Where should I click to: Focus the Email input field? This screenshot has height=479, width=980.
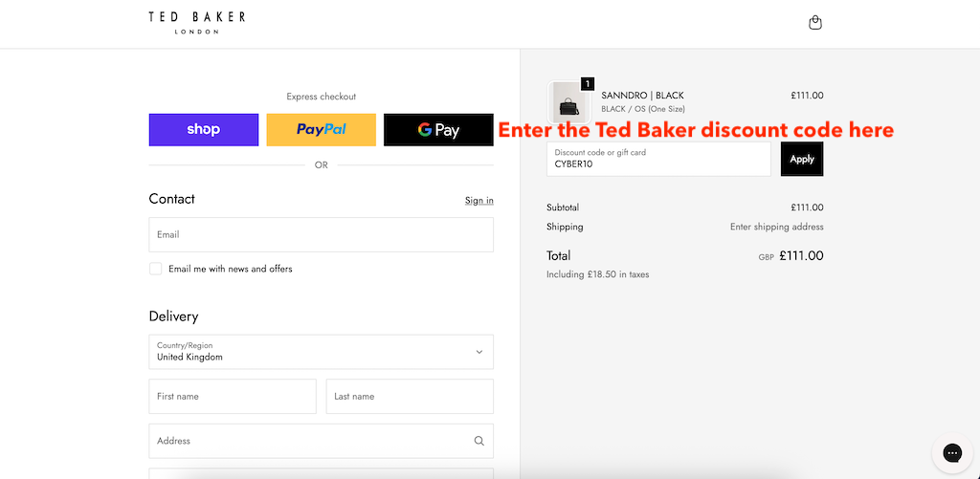pos(322,235)
